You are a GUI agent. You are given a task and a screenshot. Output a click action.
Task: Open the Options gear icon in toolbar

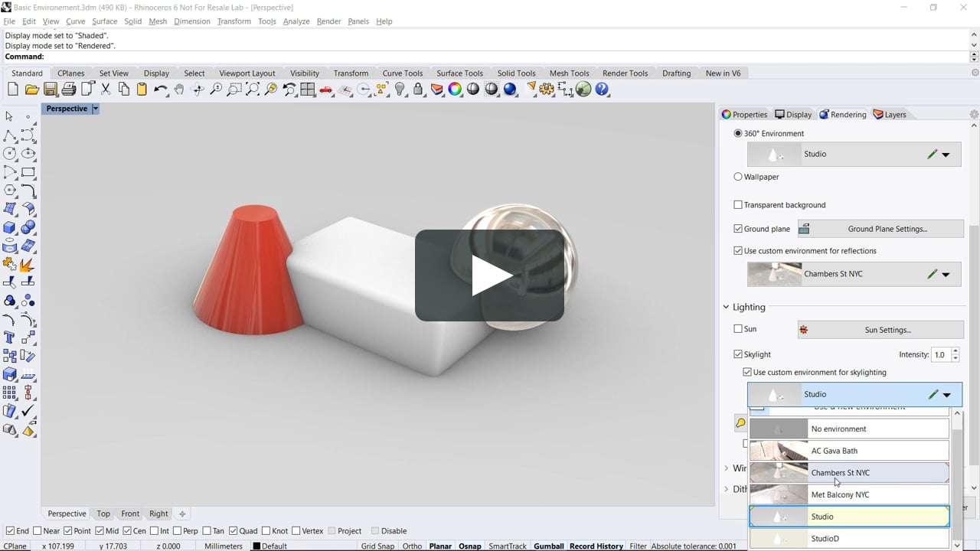(x=547, y=90)
